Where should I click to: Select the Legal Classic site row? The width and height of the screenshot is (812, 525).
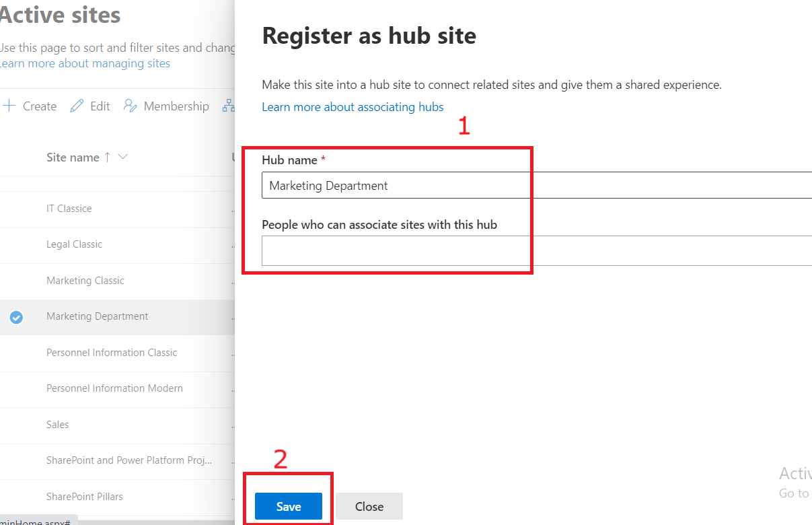click(74, 244)
